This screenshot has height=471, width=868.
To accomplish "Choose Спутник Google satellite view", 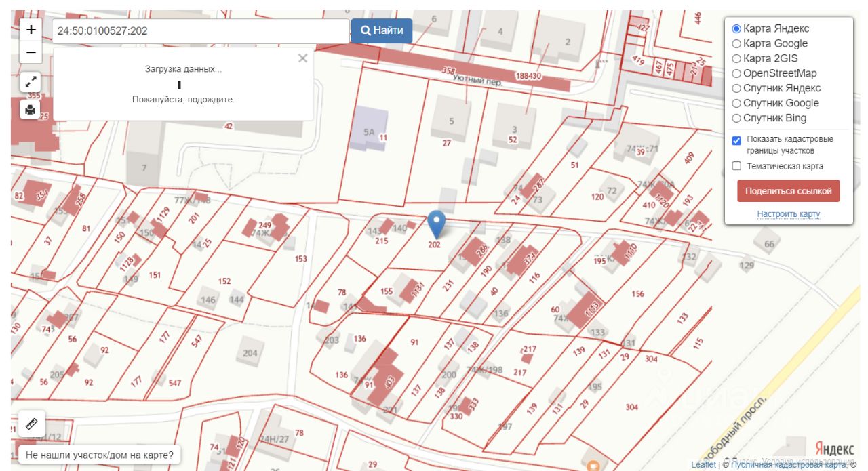I will [736, 104].
